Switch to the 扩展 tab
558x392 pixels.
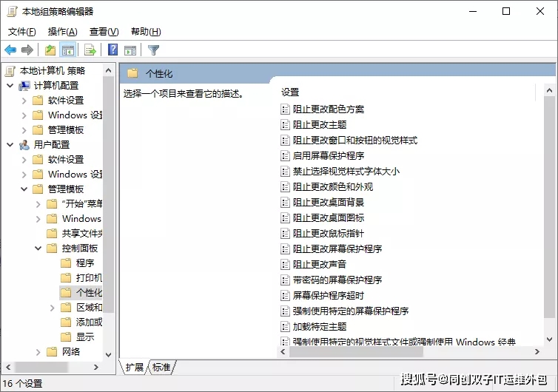coord(134,367)
